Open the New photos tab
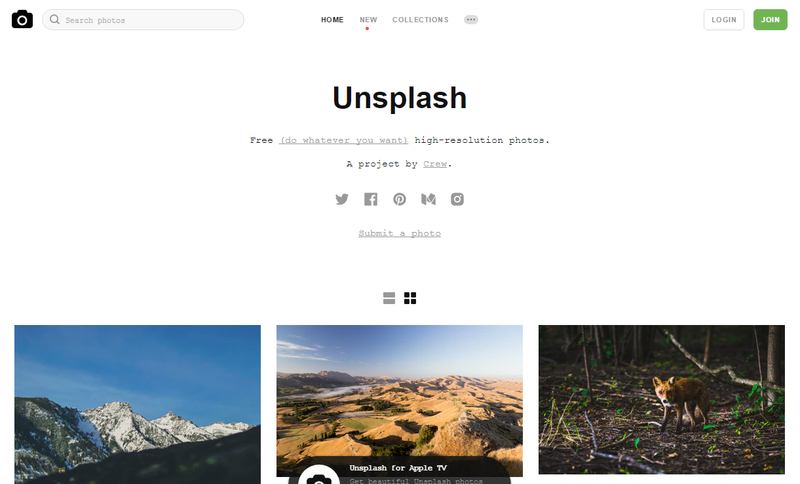 (368, 19)
